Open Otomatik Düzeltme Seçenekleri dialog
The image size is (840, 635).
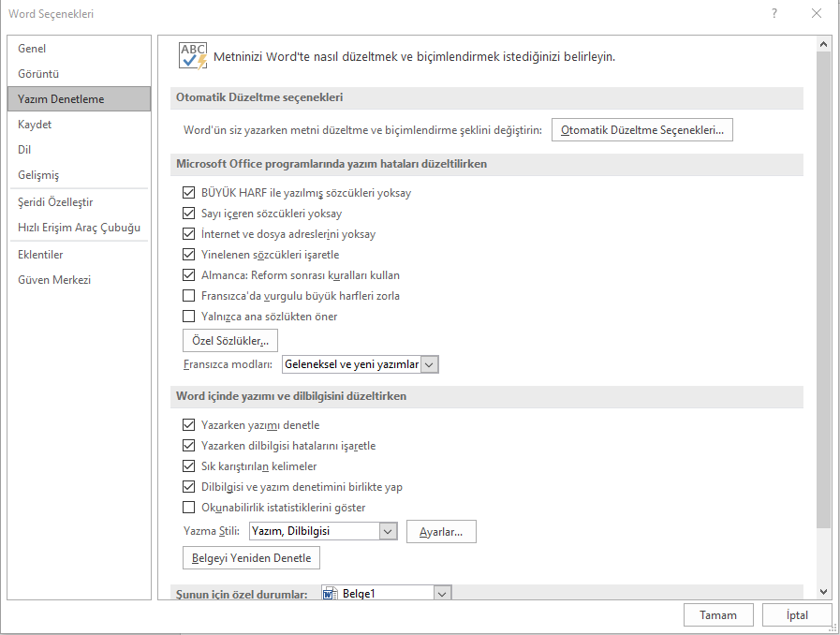point(641,131)
